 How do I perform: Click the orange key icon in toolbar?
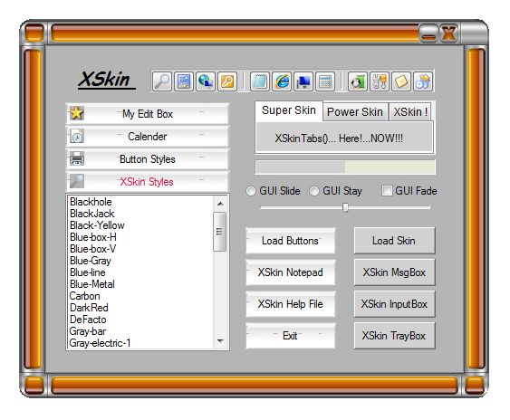pyautogui.click(x=227, y=81)
